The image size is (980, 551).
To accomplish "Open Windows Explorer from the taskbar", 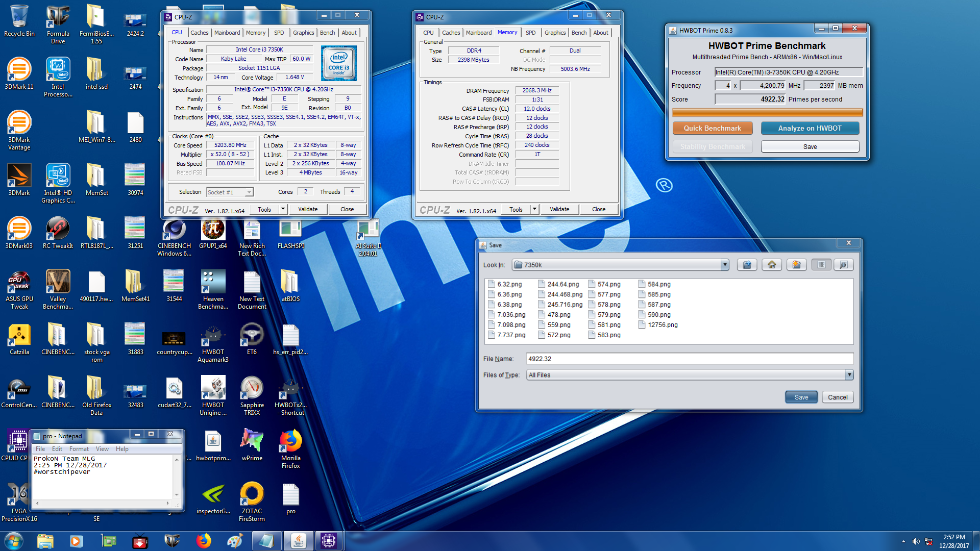I will pyautogui.click(x=45, y=541).
